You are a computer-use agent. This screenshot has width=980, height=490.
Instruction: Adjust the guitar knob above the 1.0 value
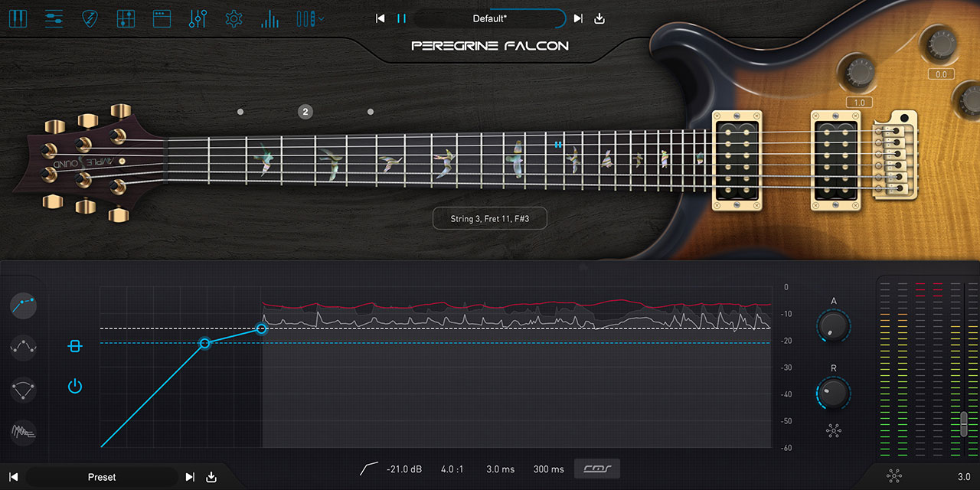click(860, 73)
